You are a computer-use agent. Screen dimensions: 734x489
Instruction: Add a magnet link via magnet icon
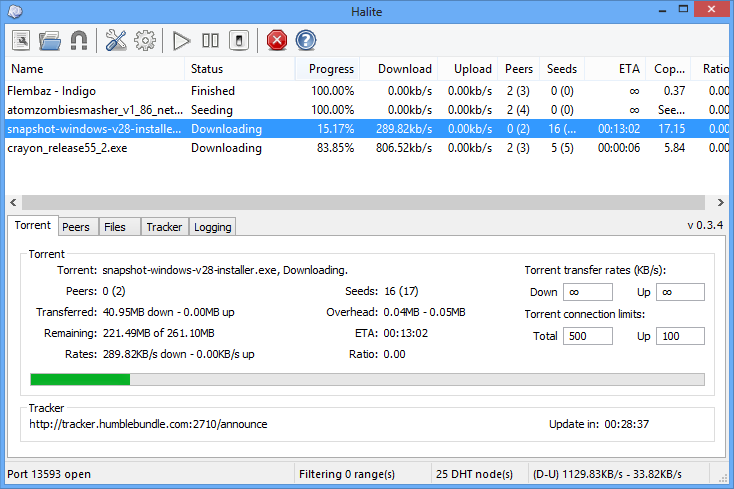(79, 40)
